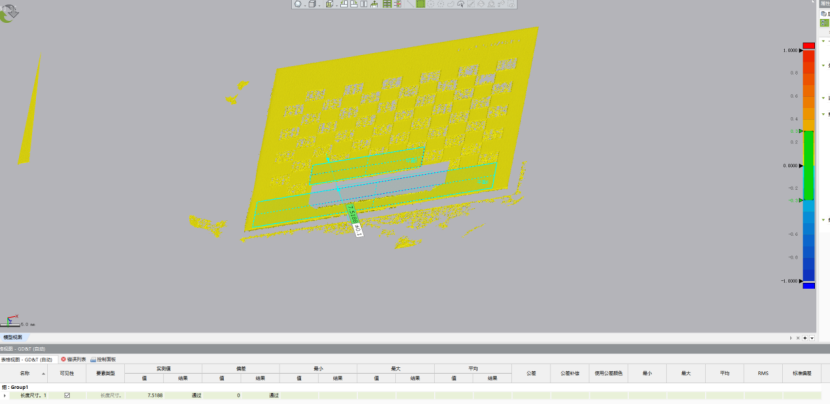
Task: Select the 表格视图 - GD&T (自动) tab
Action: point(28,359)
